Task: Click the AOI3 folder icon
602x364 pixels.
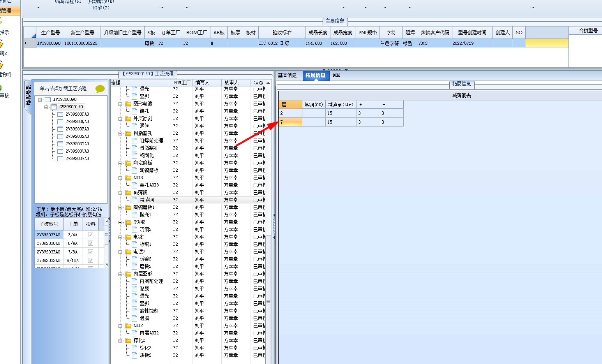Action: click(x=128, y=178)
